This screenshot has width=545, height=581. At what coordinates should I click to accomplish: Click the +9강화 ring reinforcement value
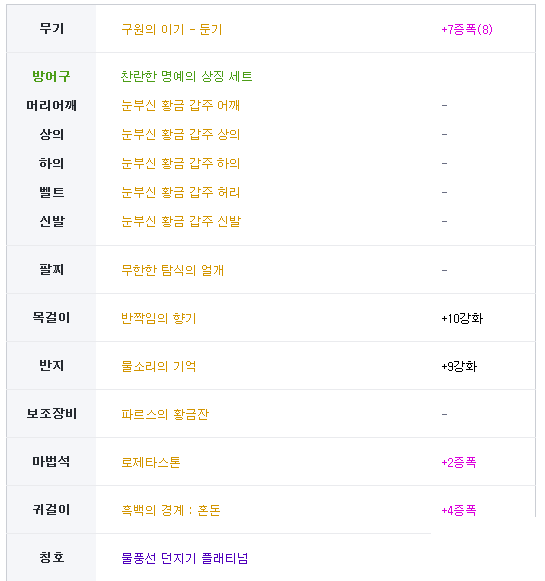tap(459, 366)
